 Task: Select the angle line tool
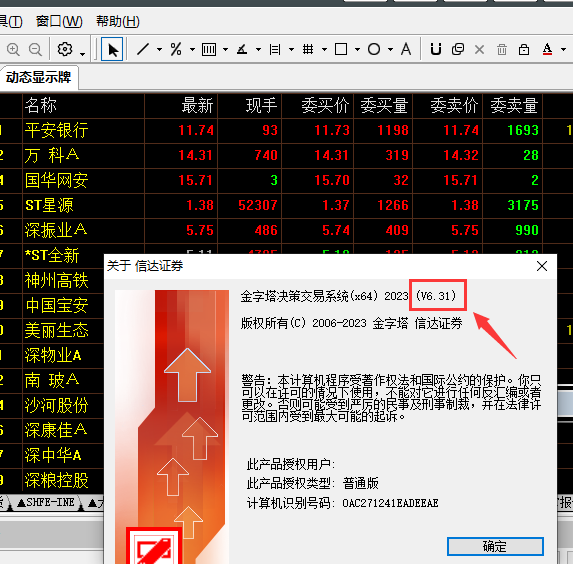point(242,49)
